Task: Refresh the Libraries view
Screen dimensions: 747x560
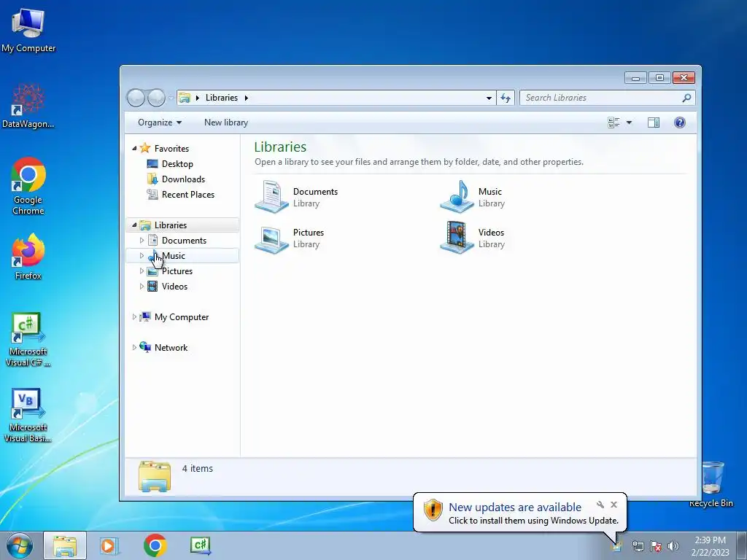Action: tap(506, 98)
